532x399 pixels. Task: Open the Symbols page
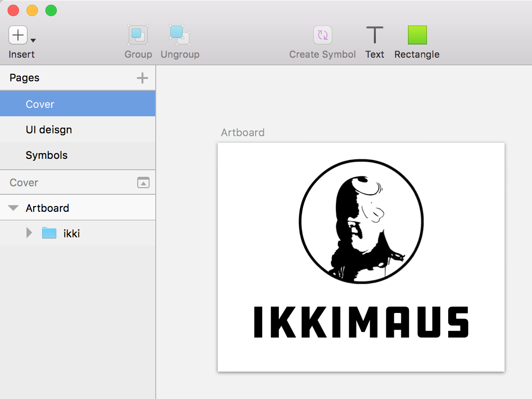(x=78, y=155)
